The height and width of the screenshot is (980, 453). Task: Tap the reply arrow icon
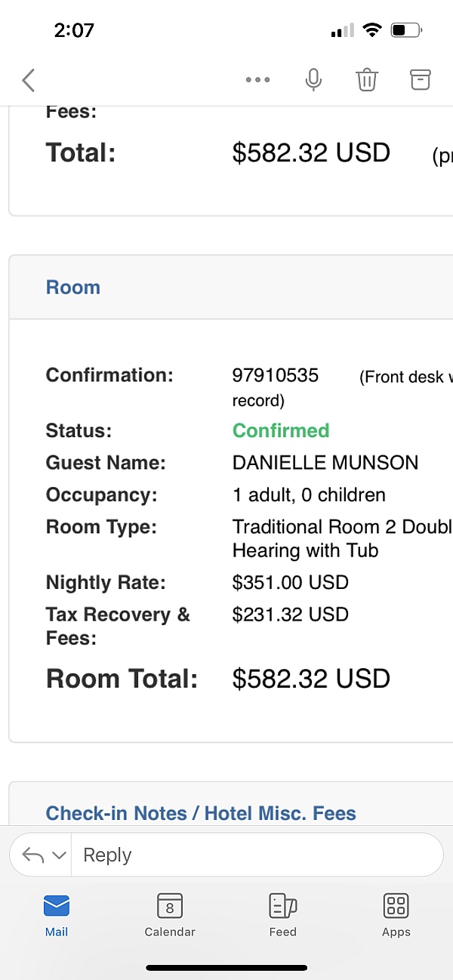pos(33,855)
